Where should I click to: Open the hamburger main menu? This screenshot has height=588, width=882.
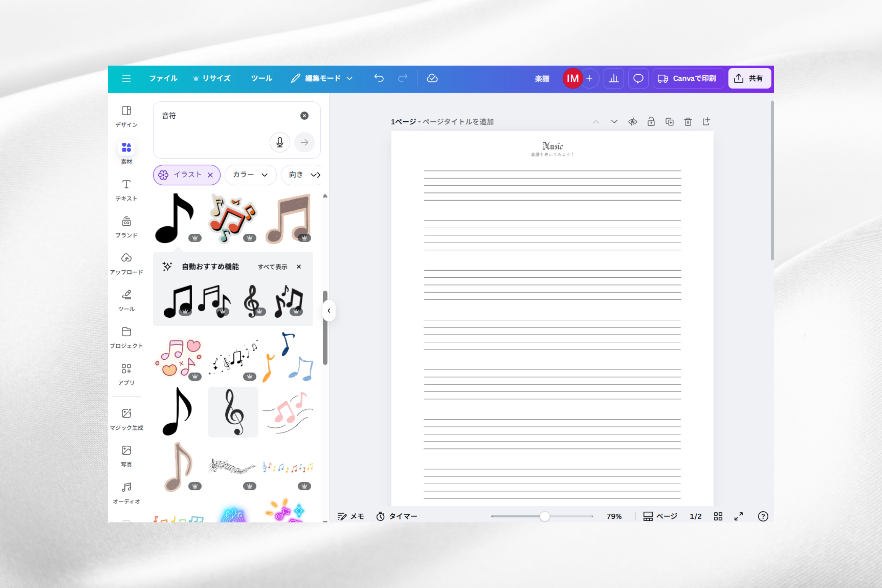coord(126,78)
